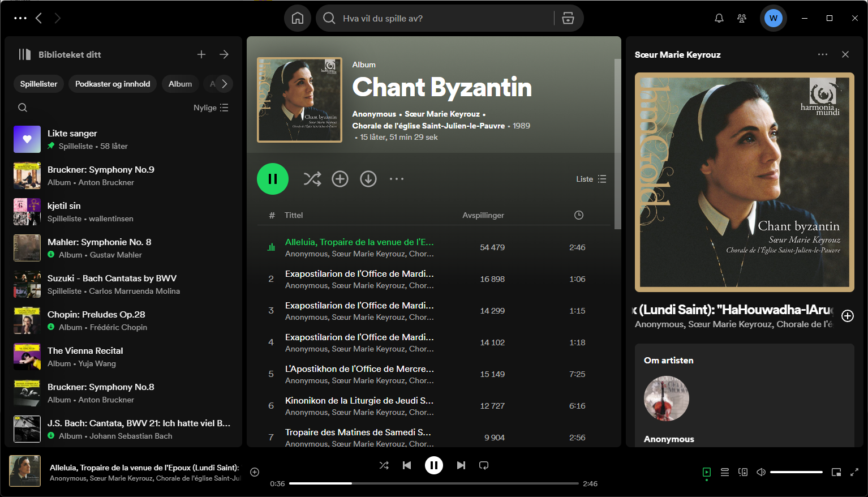Toggle the Now Playing view icon
This screenshot has width=868, height=497.
(x=707, y=472)
